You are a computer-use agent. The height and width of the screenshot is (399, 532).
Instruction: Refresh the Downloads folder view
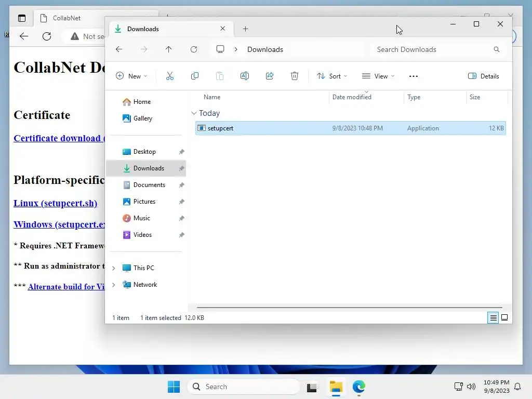pyautogui.click(x=194, y=49)
